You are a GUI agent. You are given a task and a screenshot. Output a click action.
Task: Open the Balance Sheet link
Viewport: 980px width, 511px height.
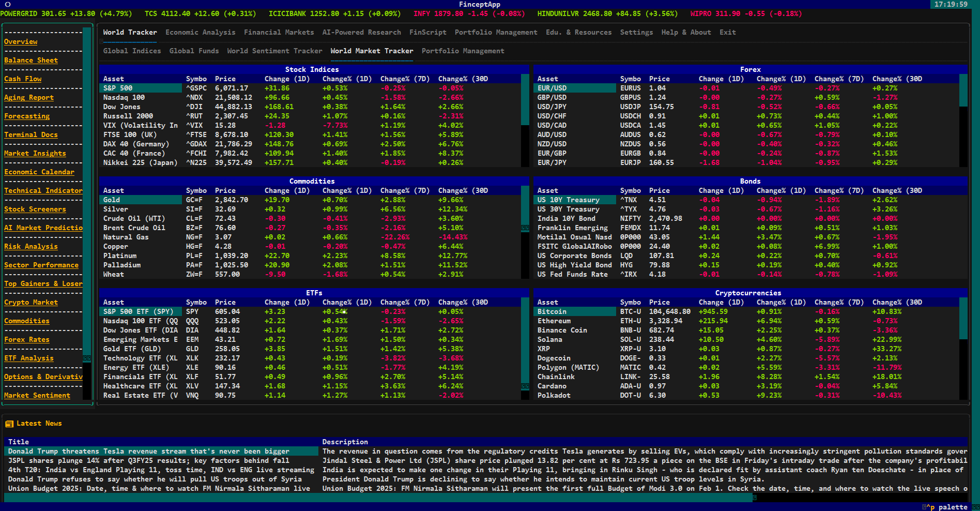click(x=31, y=60)
